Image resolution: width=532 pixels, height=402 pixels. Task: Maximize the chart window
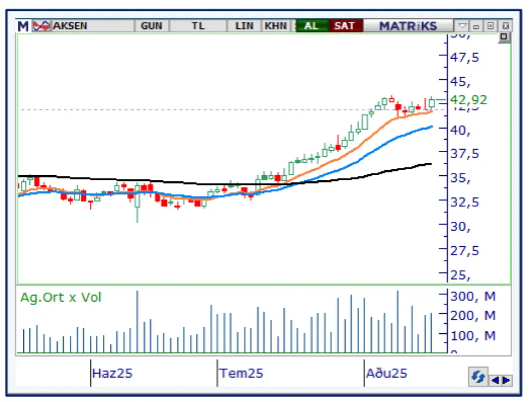490,26
